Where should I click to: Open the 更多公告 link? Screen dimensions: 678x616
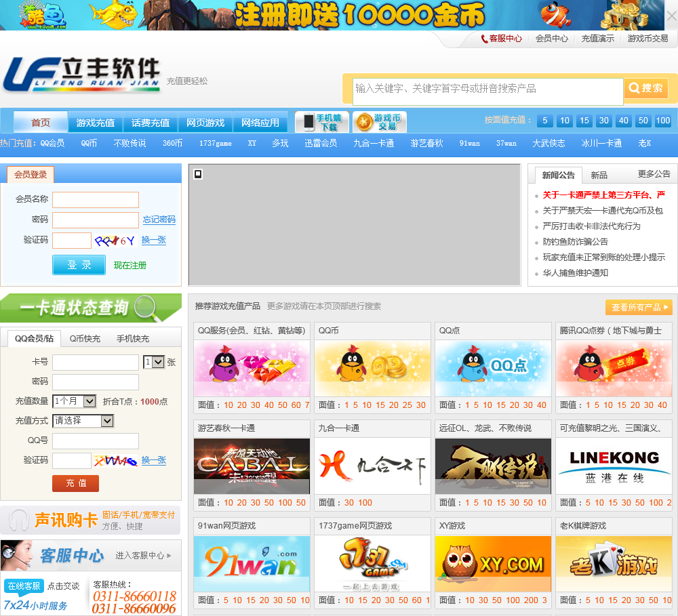(654, 173)
